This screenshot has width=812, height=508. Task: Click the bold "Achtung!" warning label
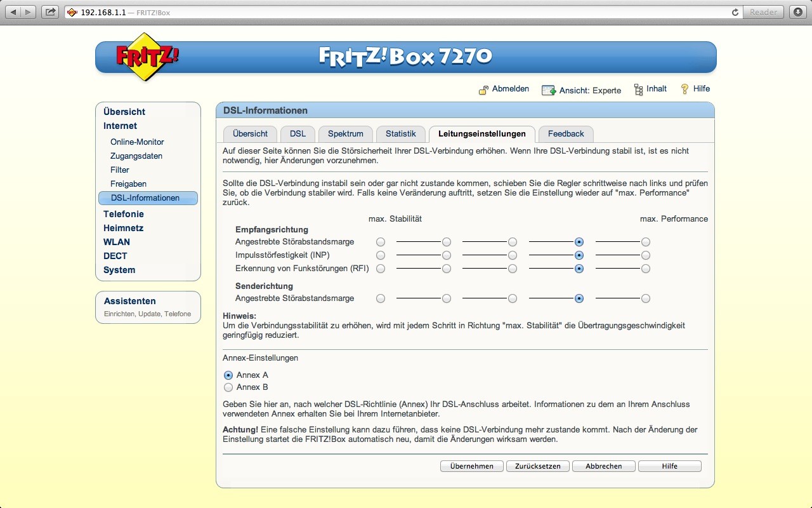(x=240, y=430)
